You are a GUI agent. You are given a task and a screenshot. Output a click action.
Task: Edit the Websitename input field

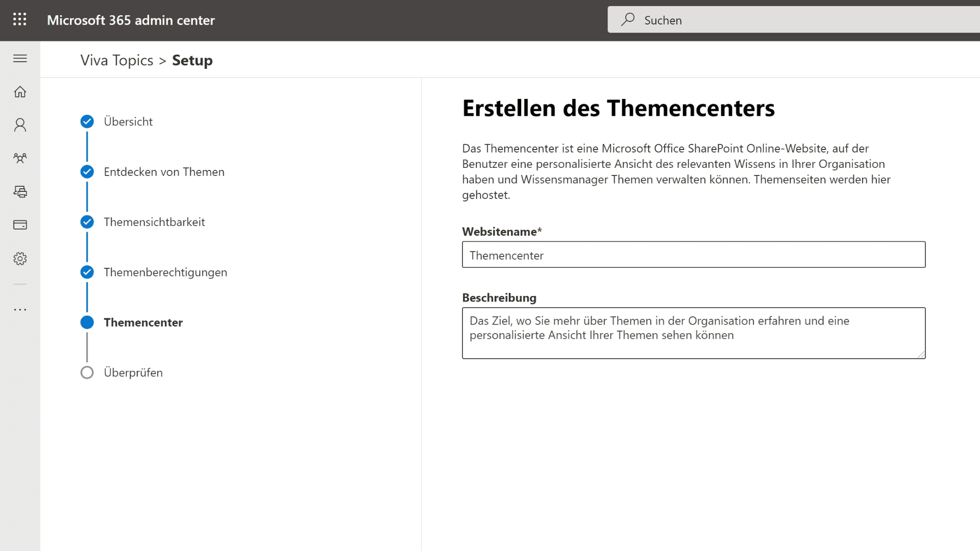[694, 255]
